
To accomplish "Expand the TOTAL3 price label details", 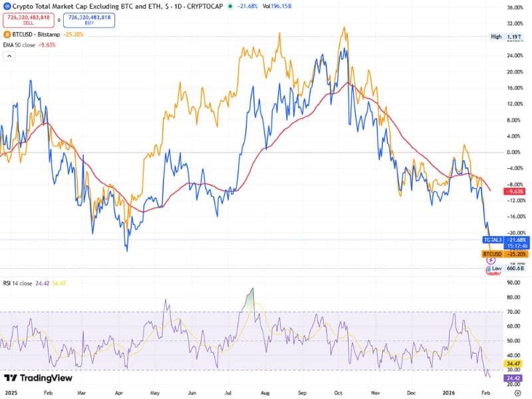I will (x=492, y=239).
